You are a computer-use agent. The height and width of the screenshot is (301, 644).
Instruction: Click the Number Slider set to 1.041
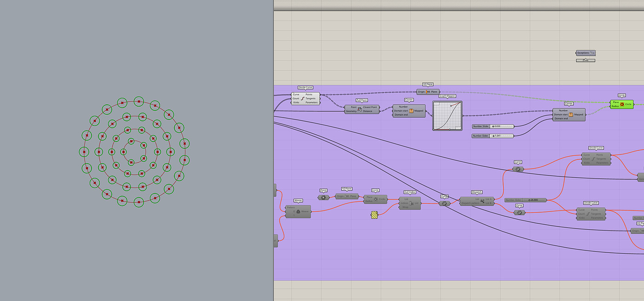(493, 136)
